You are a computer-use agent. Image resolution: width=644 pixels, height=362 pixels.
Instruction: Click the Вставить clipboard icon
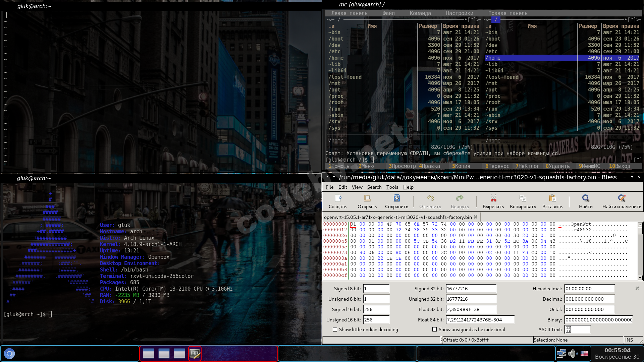point(552,198)
